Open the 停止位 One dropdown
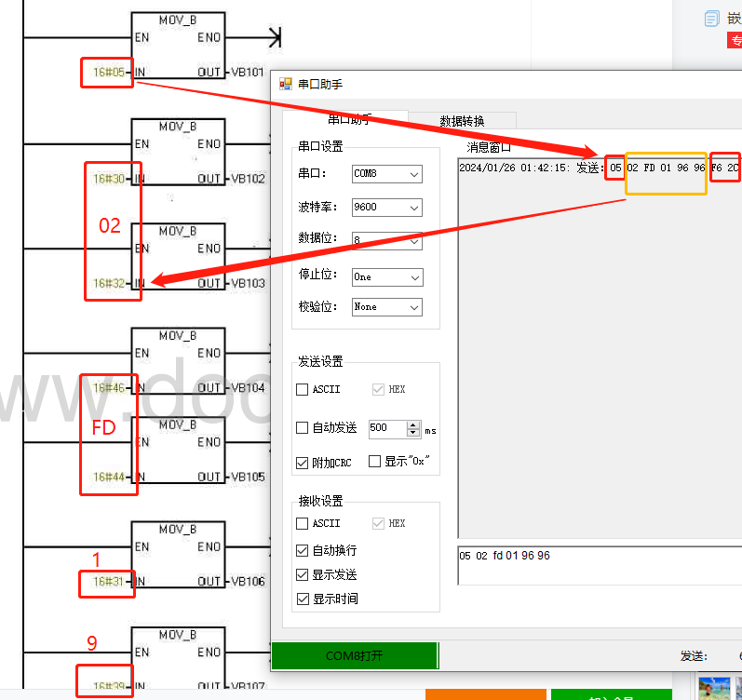Viewport: 742px width, 700px height. pyautogui.click(x=386, y=277)
